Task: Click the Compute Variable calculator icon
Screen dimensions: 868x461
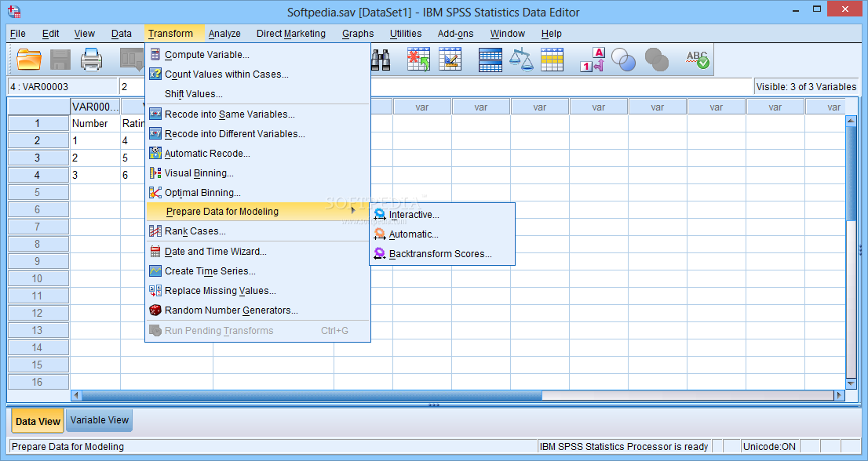Action: click(155, 54)
